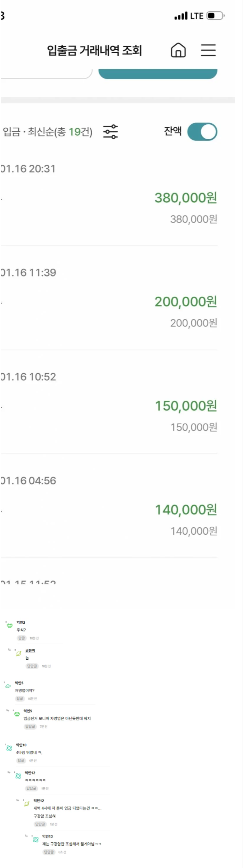Click 답답글 under 글쓴이's reply
Image resolution: width=243 pixels, height=868 pixels.
(32, 666)
